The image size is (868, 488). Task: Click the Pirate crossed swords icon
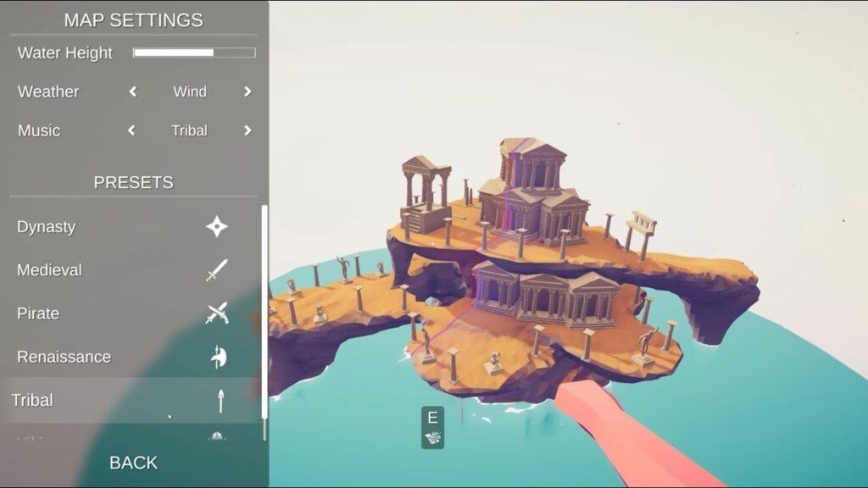pyautogui.click(x=217, y=313)
